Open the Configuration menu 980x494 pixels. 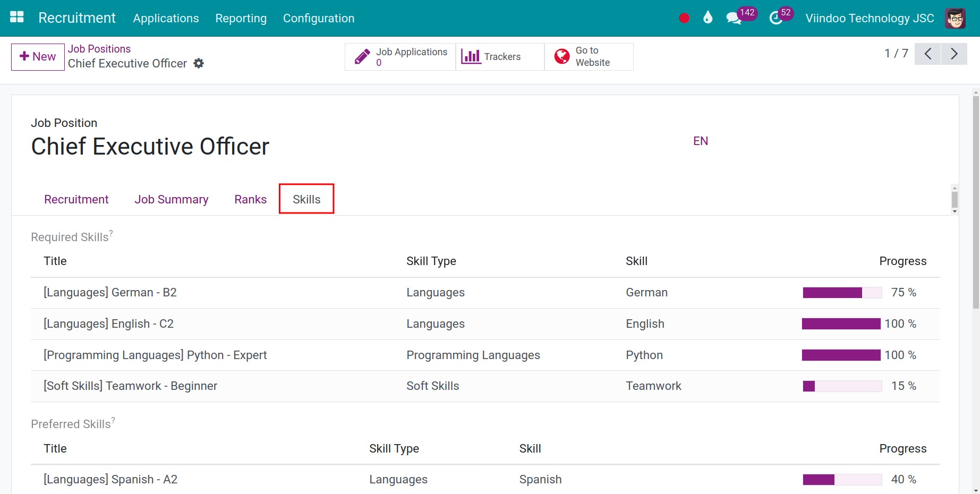[319, 18]
